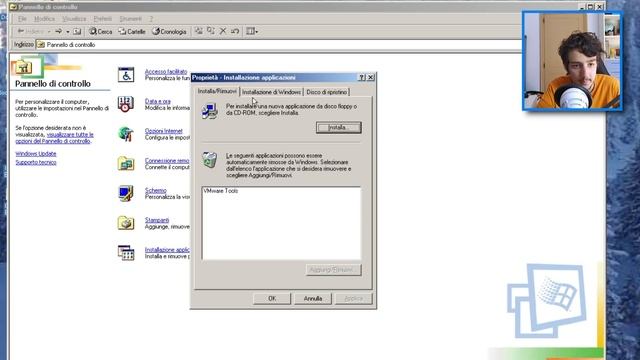Screen dimensions: 640x360
Task: Click Annulla in the Proprietà dialog
Action: tap(313, 299)
